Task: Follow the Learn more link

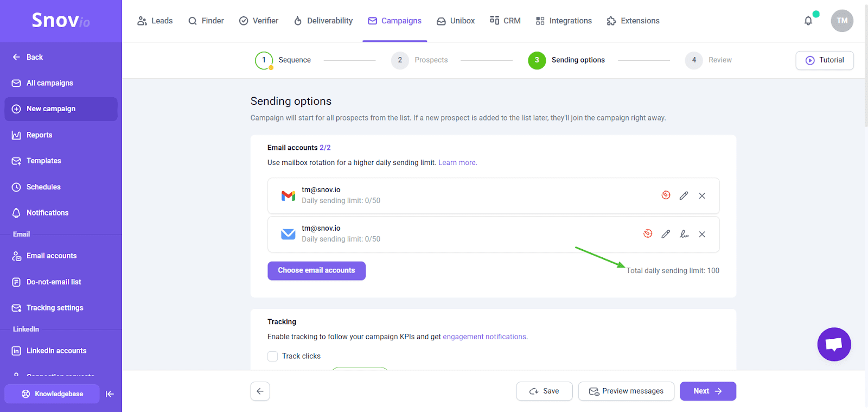Action: pos(457,162)
